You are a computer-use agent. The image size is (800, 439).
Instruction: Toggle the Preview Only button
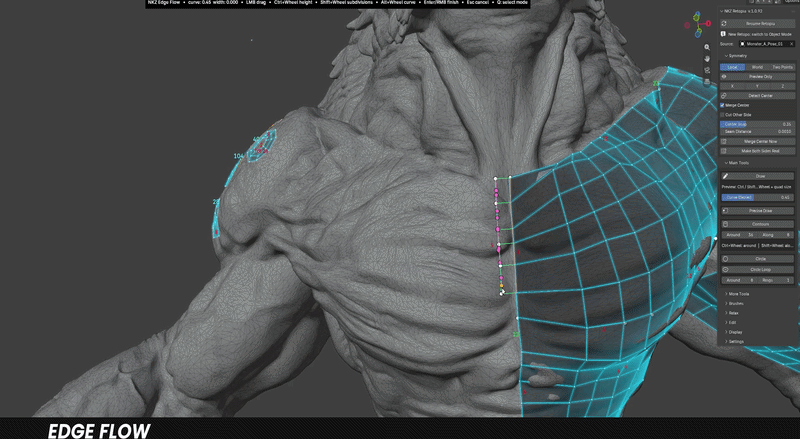[757, 77]
